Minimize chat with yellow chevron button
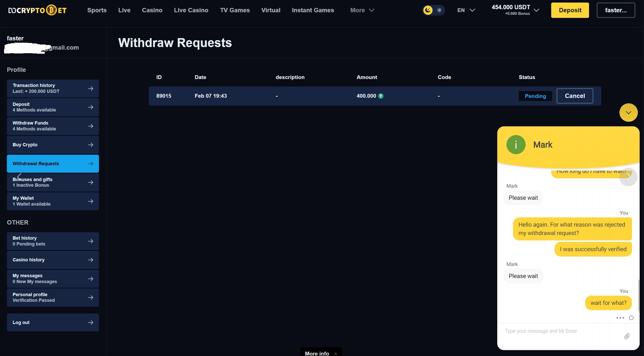 (x=628, y=113)
